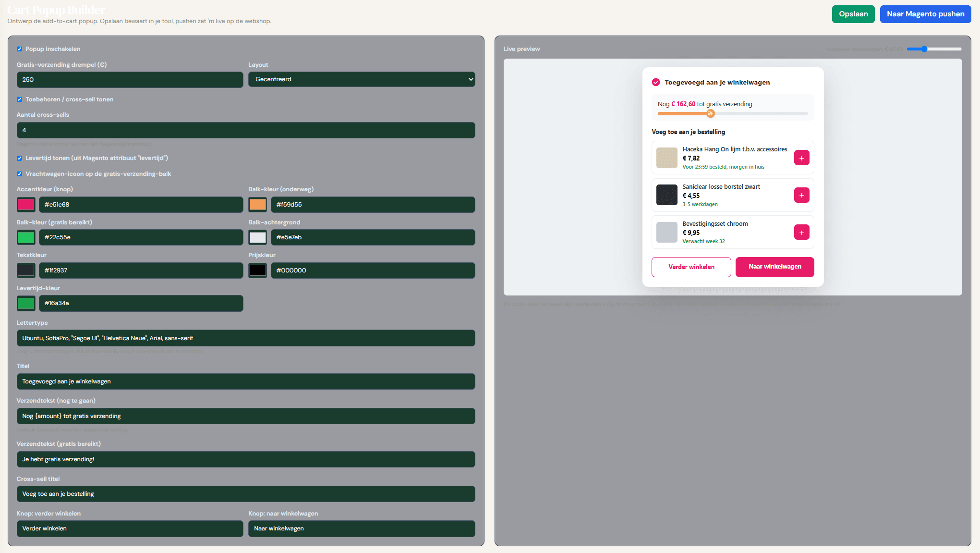Screen dimensions: 980x553
Task: Open the Balk-kleur (gratis bereikt) green swatch
Action: [x=26, y=237]
